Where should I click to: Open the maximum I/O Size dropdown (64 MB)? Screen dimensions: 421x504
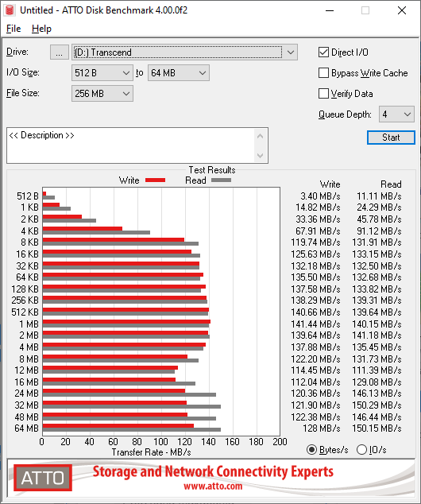point(179,73)
